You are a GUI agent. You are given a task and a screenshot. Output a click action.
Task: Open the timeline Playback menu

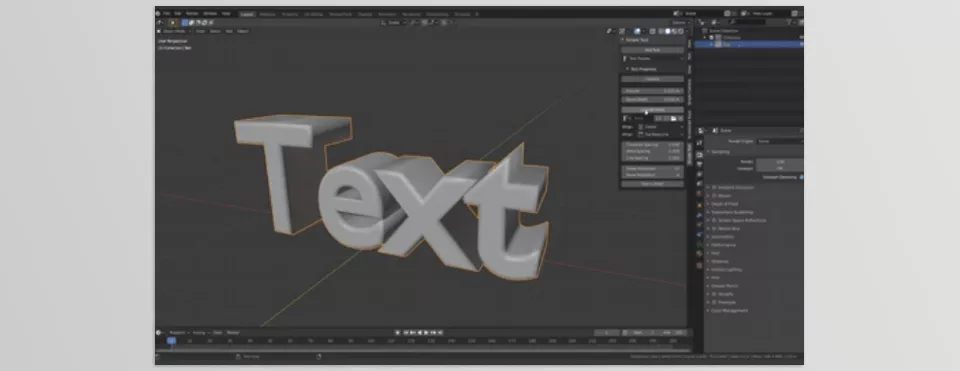pyautogui.click(x=178, y=332)
